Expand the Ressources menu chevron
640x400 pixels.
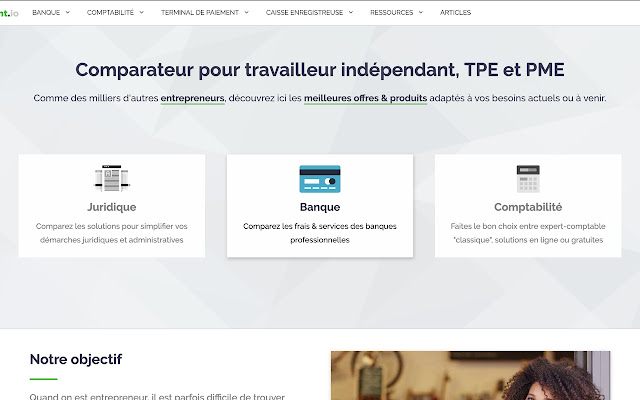coord(421,12)
